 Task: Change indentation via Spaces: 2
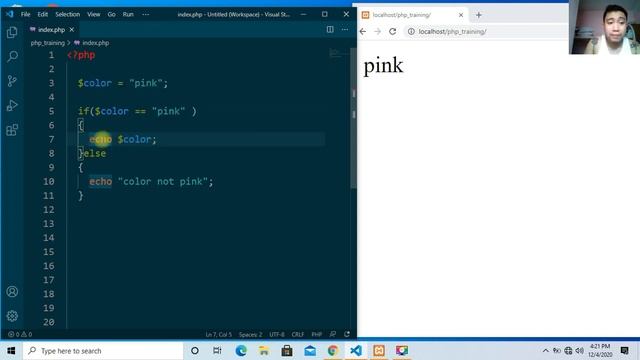pyautogui.click(x=250, y=334)
